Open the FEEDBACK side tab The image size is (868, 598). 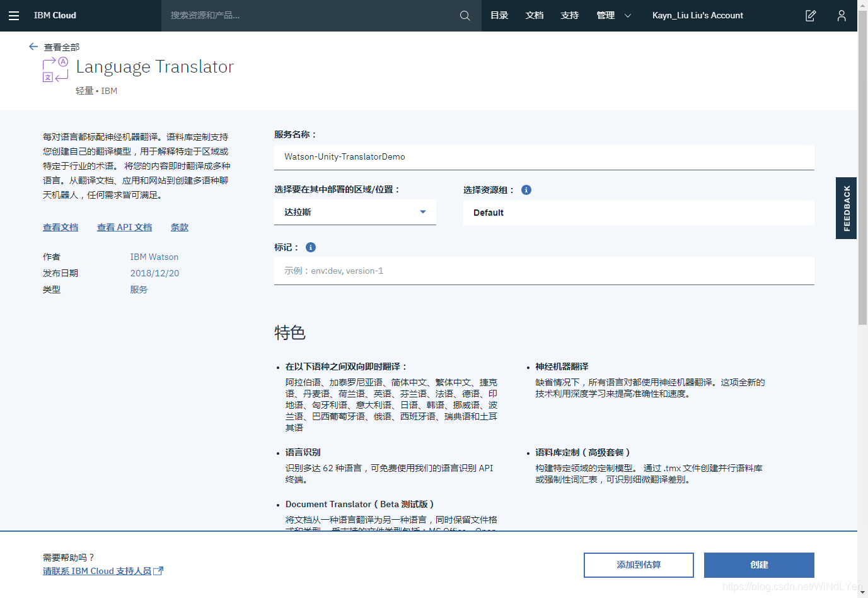click(846, 208)
